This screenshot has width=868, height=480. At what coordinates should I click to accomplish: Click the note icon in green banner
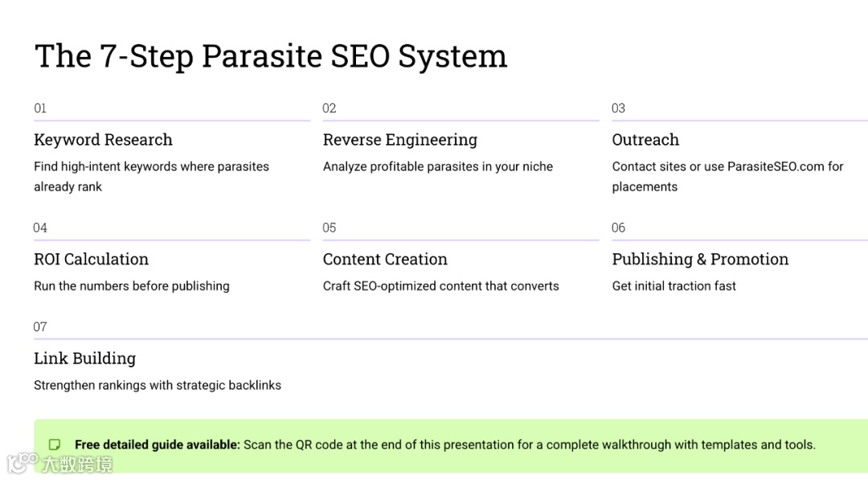click(55, 445)
